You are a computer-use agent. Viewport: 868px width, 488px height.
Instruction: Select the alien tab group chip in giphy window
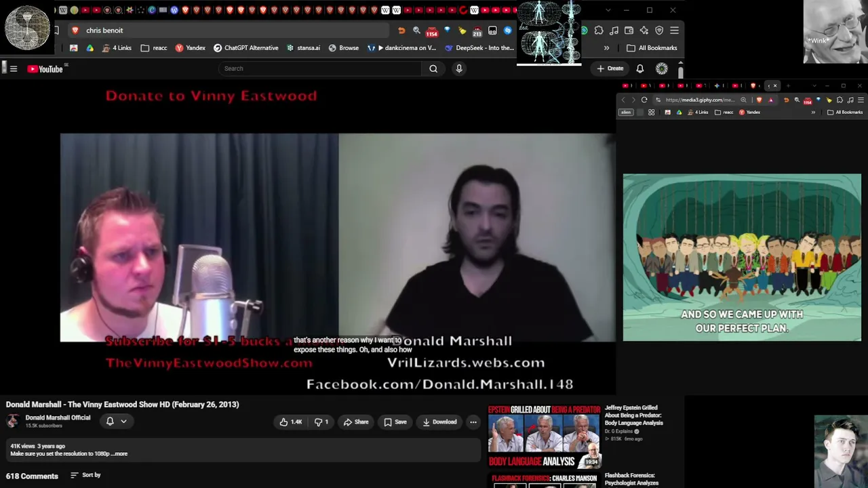pyautogui.click(x=626, y=113)
